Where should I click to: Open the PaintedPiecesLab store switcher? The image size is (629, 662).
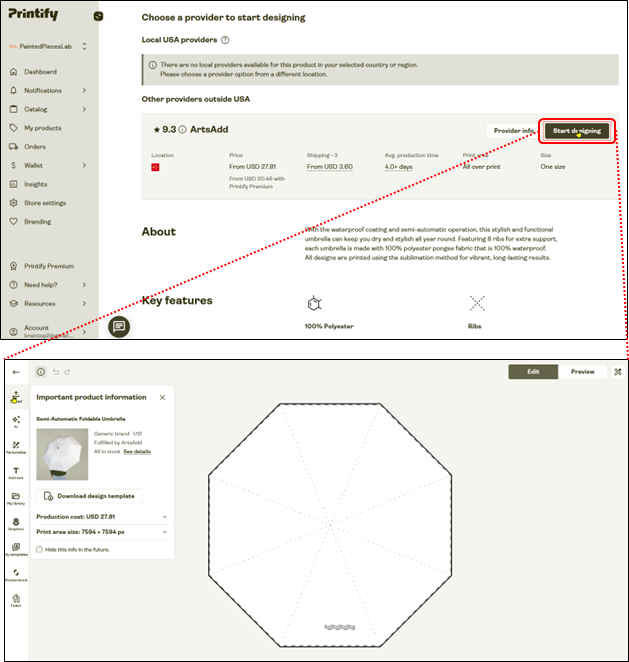pyautogui.click(x=48, y=46)
